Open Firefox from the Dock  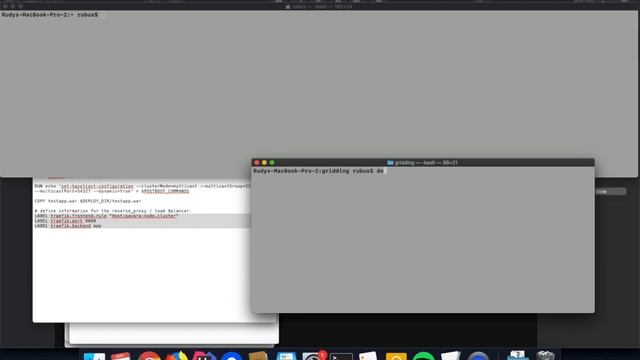[177, 356]
